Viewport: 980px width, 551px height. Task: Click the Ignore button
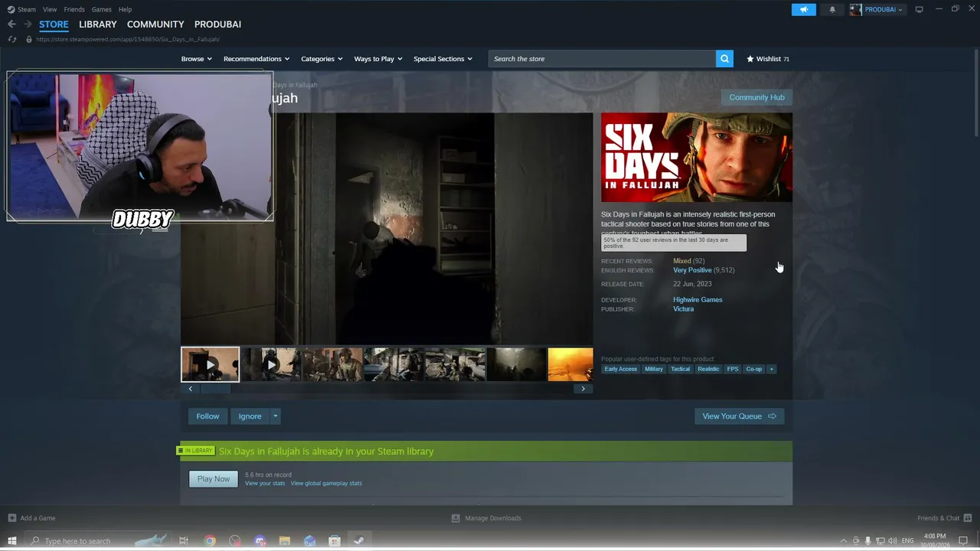point(250,416)
